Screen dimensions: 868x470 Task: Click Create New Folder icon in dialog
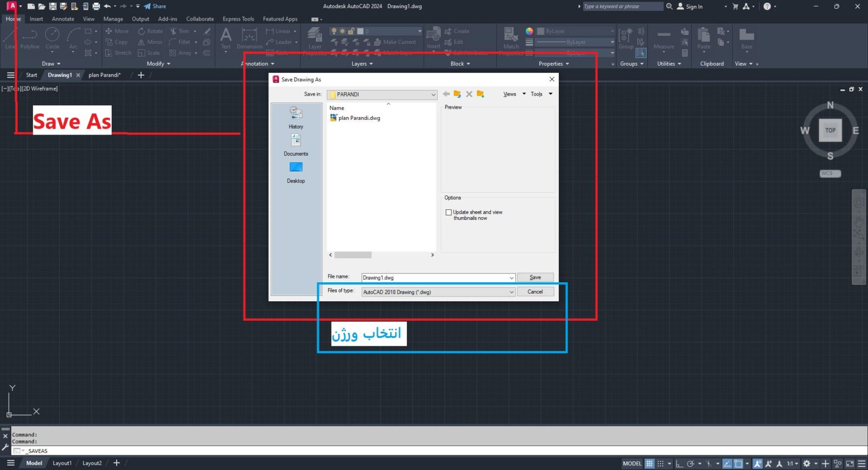pos(480,94)
